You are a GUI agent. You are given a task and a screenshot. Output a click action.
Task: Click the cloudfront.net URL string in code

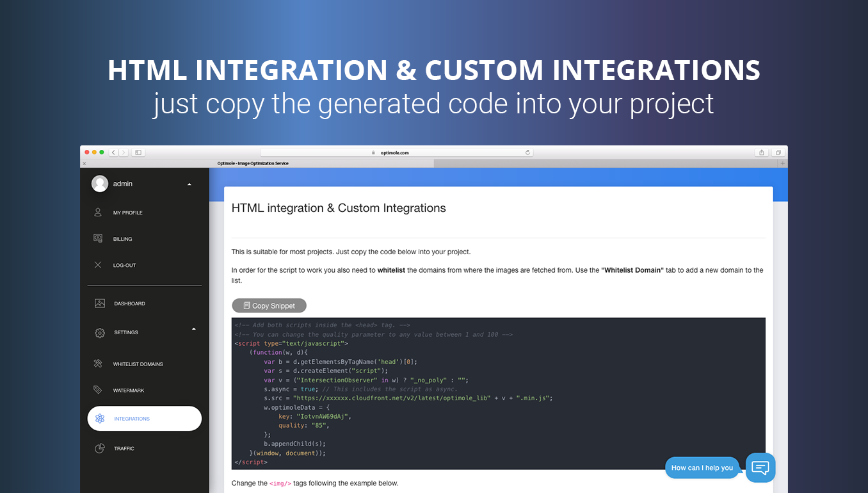pos(392,398)
